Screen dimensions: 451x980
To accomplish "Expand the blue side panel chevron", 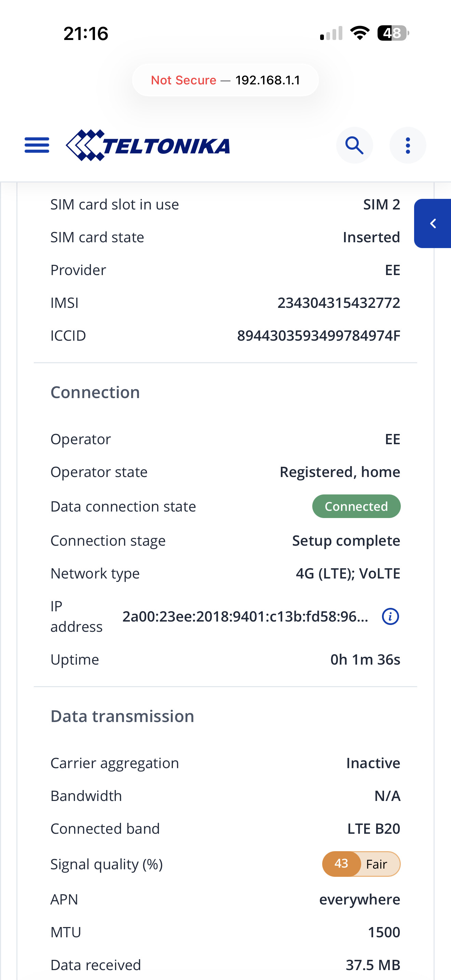I will pos(433,223).
